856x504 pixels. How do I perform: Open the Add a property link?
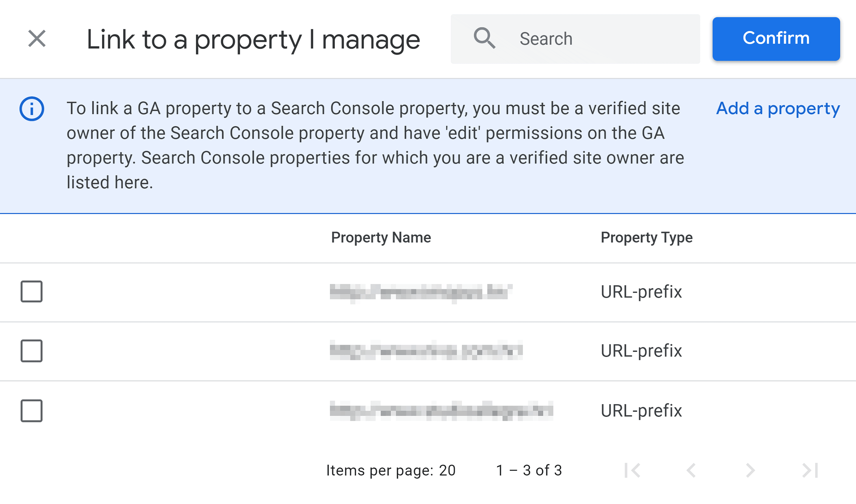tap(778, 108)
